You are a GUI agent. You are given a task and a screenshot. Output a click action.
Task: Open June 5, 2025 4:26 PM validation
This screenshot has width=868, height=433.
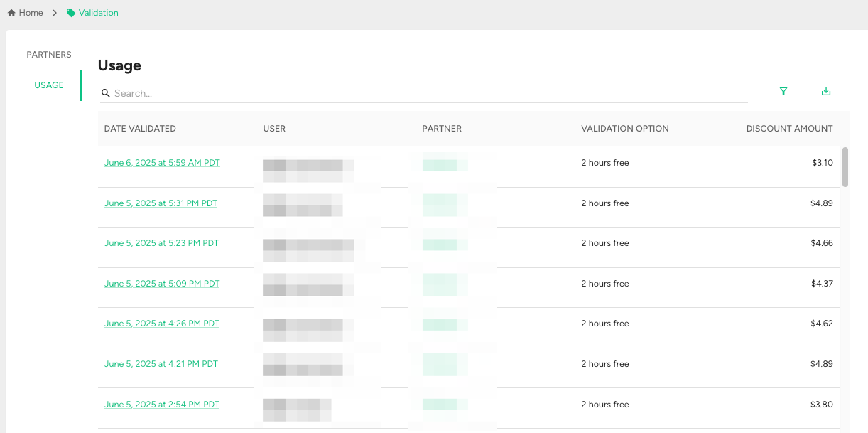click(x=162, y=324)
